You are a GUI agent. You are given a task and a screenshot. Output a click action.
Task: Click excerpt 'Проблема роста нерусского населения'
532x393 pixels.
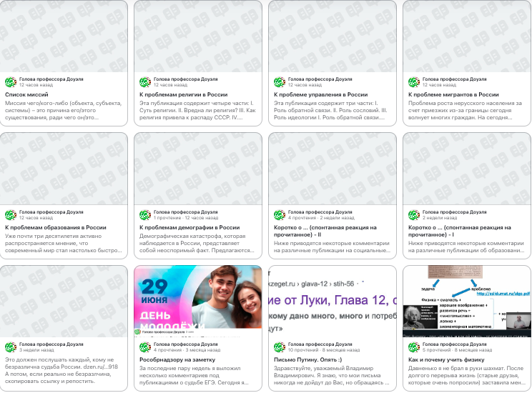[x=465, y=110]
